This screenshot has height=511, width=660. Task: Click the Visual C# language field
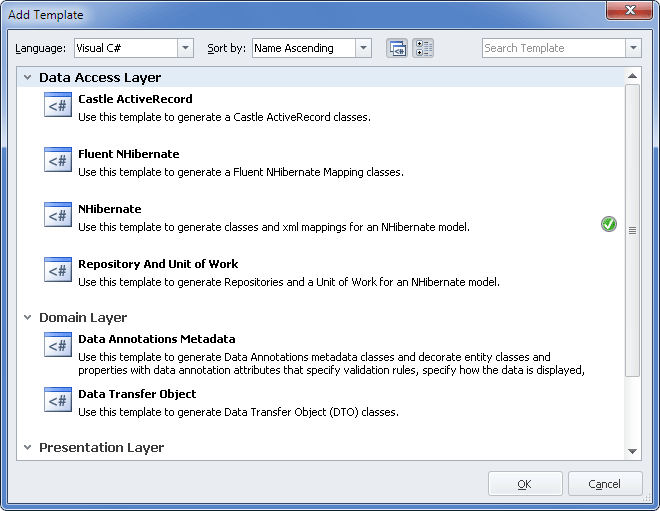click(126, 48)
